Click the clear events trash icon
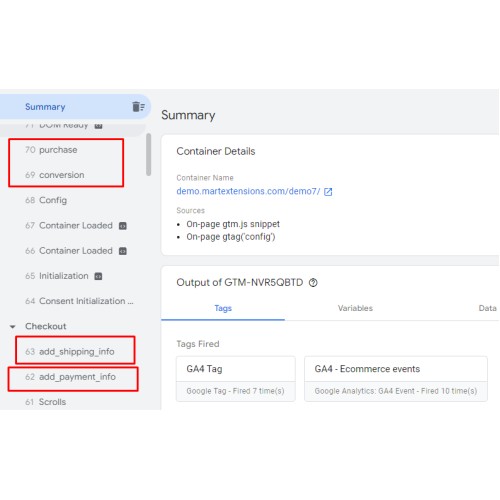This screenshot has height=500, width=500. (x=138, y=107)
